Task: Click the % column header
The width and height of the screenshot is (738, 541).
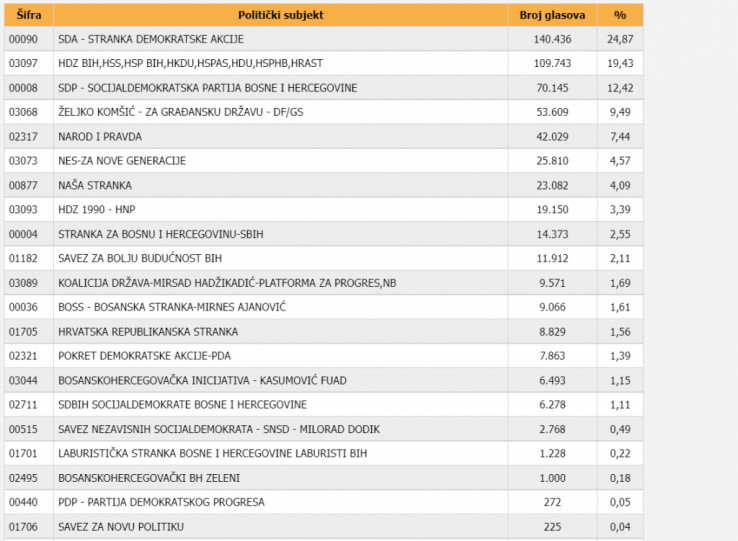Action: coord(620,15)
